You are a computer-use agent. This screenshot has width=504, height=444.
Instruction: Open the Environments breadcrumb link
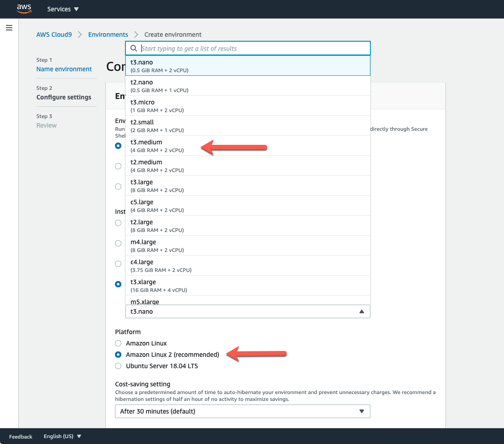click(x=108, y=35)
